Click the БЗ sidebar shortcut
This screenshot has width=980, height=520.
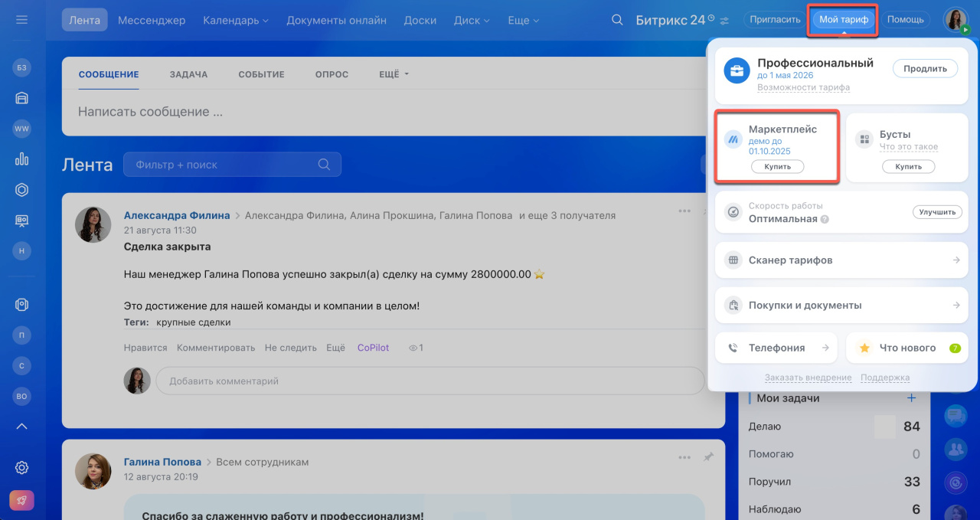(21, 67)
